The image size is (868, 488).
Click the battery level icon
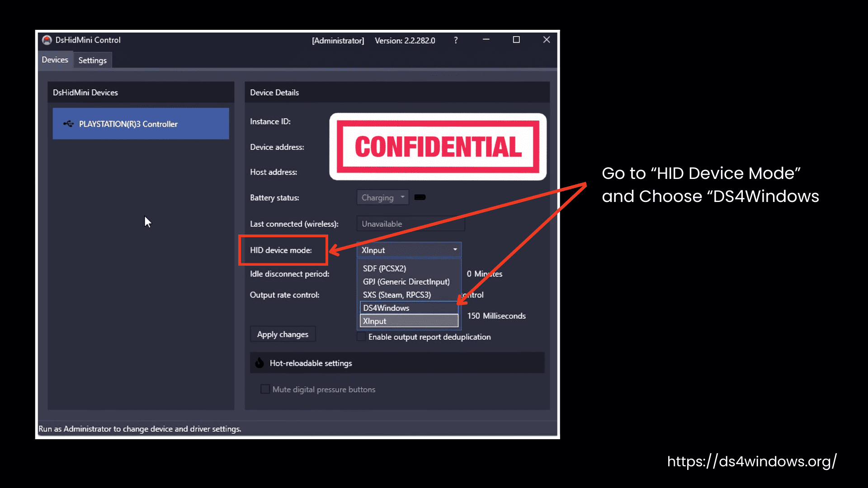coord(420,197)
